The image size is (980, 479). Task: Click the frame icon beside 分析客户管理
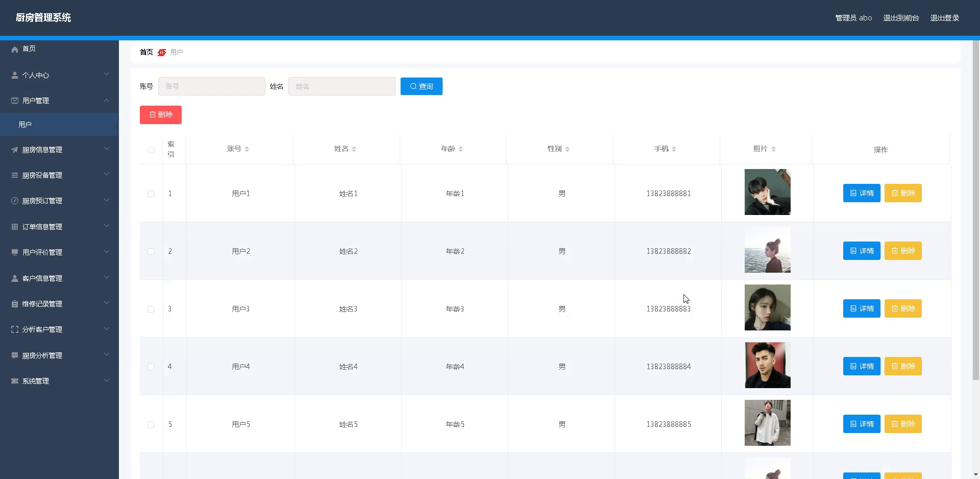tap(15, 329)
